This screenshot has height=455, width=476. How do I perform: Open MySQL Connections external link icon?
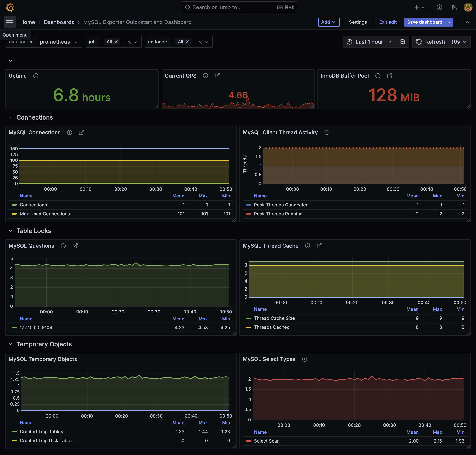[82, 132]
